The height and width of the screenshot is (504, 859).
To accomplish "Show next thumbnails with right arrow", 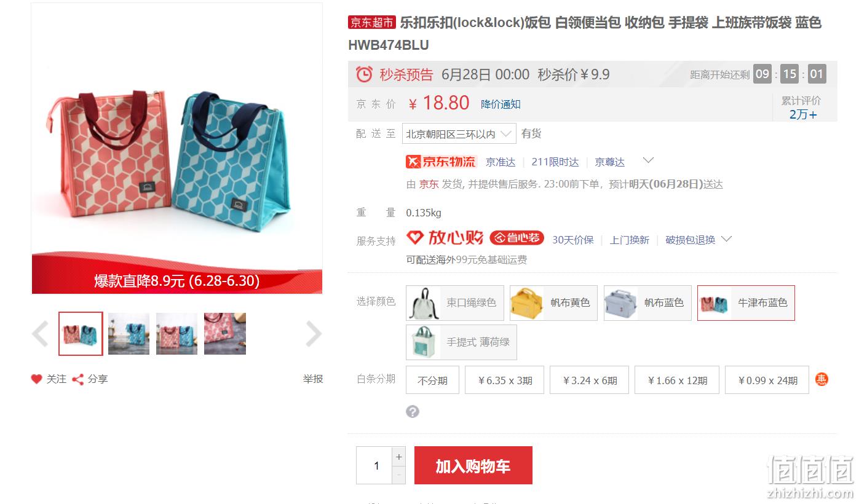I will tap(314, 334).
